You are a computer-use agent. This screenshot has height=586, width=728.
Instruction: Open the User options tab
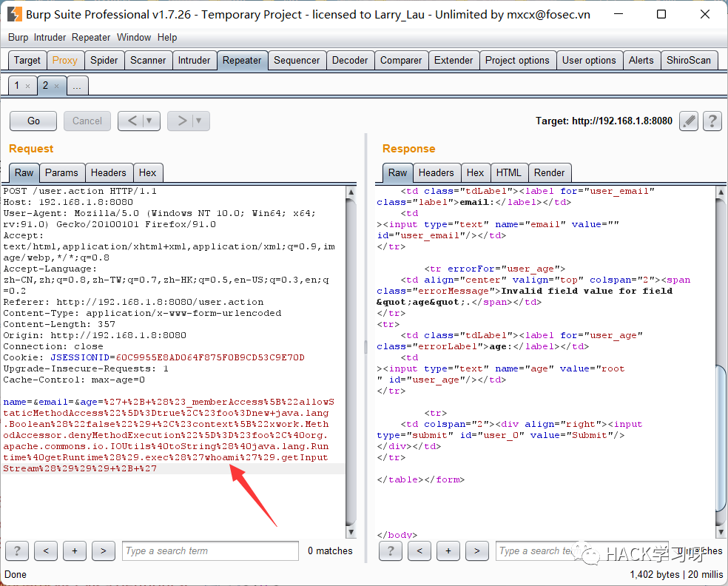[x=589, y=61]
